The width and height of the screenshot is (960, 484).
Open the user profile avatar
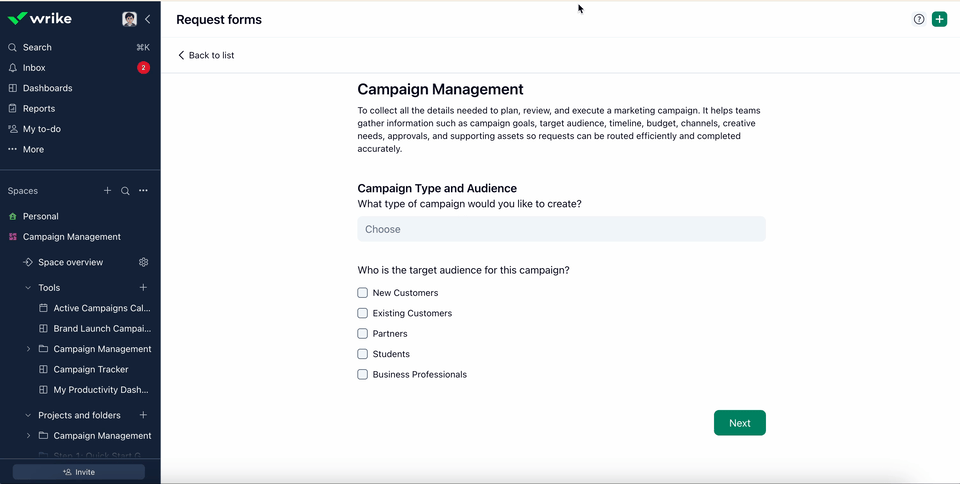[x=129, y=19]
